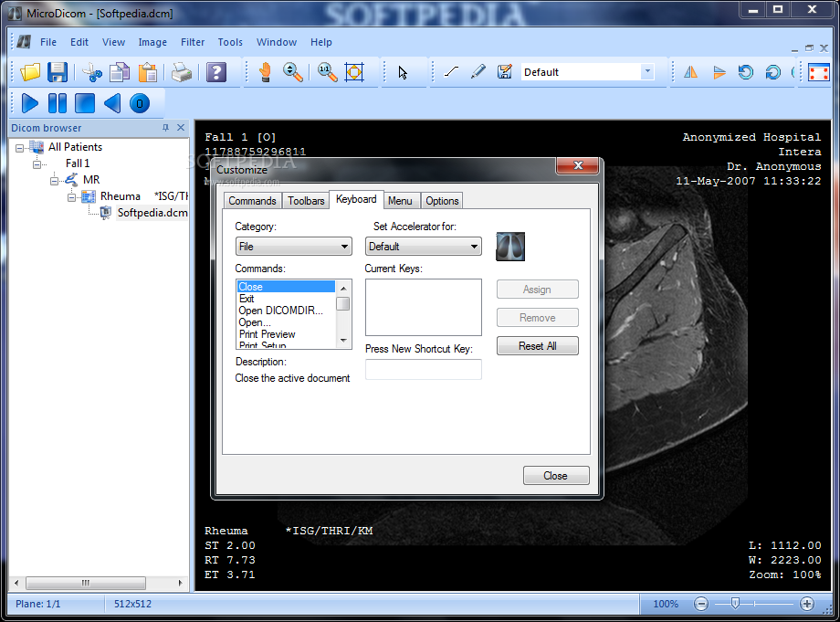Switch to the Options tab
This screenshot has width=840, height=622.
point(442,201)
